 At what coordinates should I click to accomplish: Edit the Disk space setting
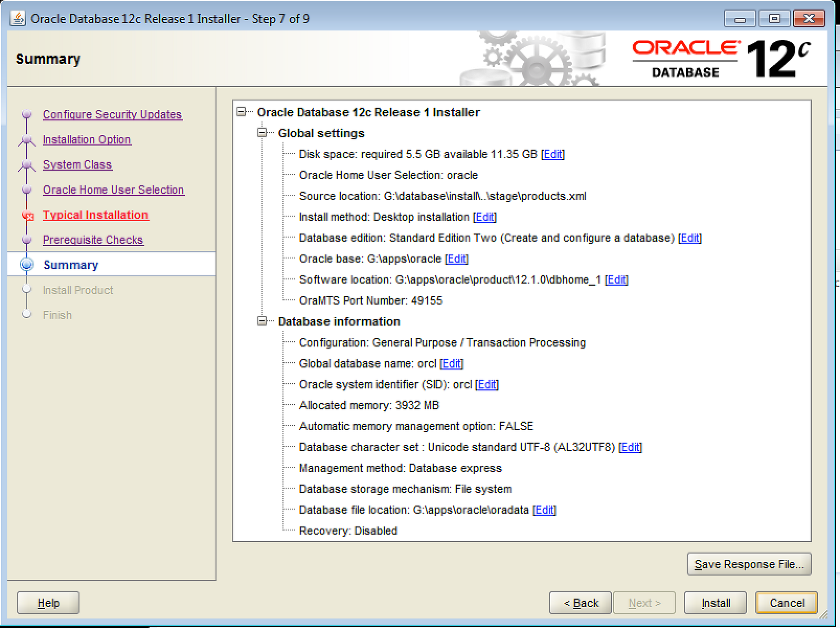tap(553, 154)
